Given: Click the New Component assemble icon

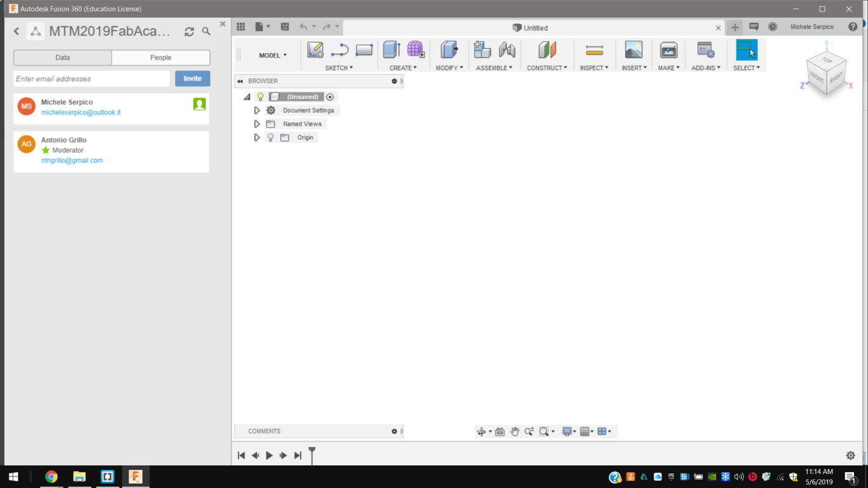Looking at the screenshot, I should 482,50.
